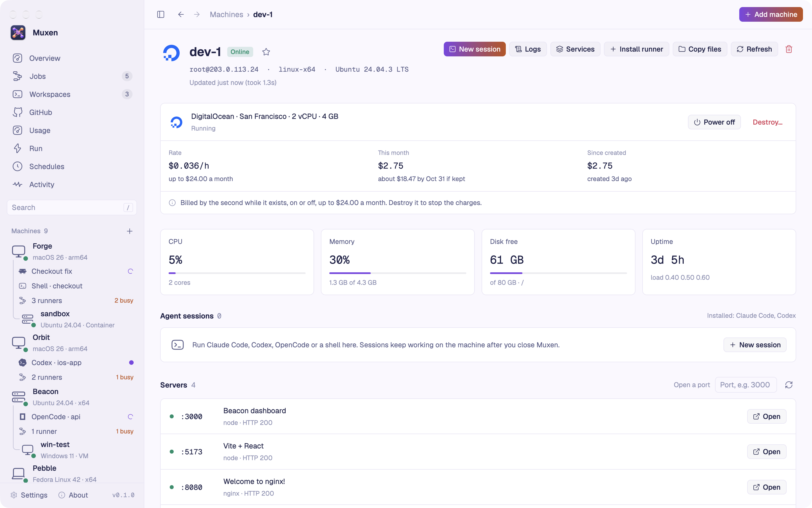The width and height of the screenshot is (812, 508).
Task: Open the :8080 nginx server
Action: point(767,487)
